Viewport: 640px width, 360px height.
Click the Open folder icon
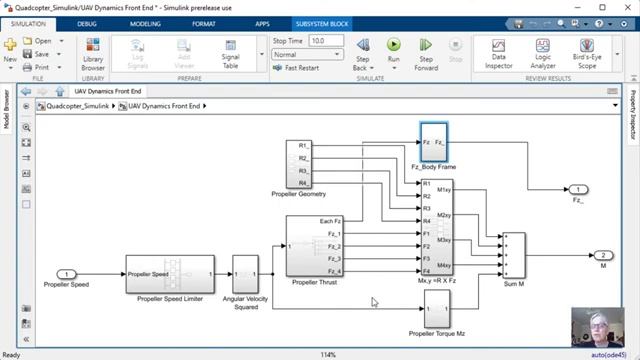coord(27,41)
